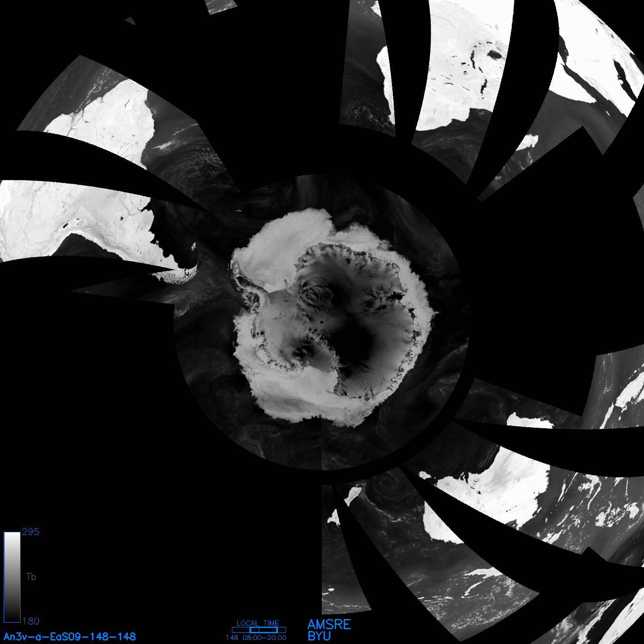Viewport: 644px width, 644px height.
Task: Click the LOCAL TIME label
Action: pos(258,623)
